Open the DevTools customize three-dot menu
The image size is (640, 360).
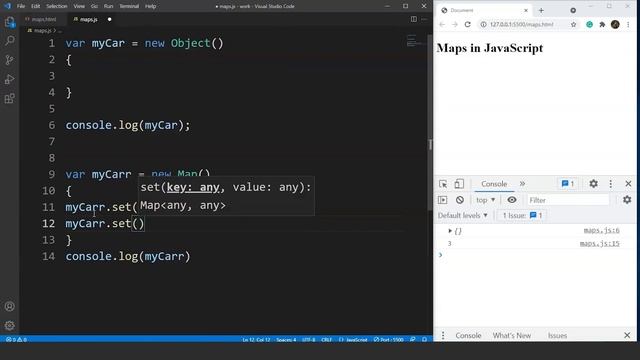[611, 184]
